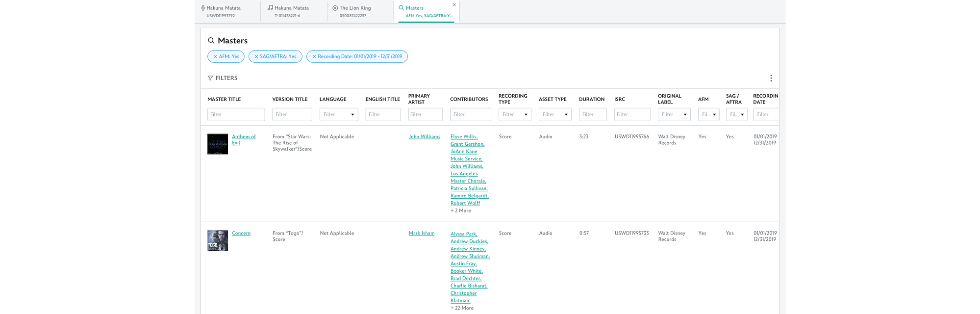Viewport: 980px width, 314px height.
Task: Click the ISRC filter field
Action: [632, 114]
